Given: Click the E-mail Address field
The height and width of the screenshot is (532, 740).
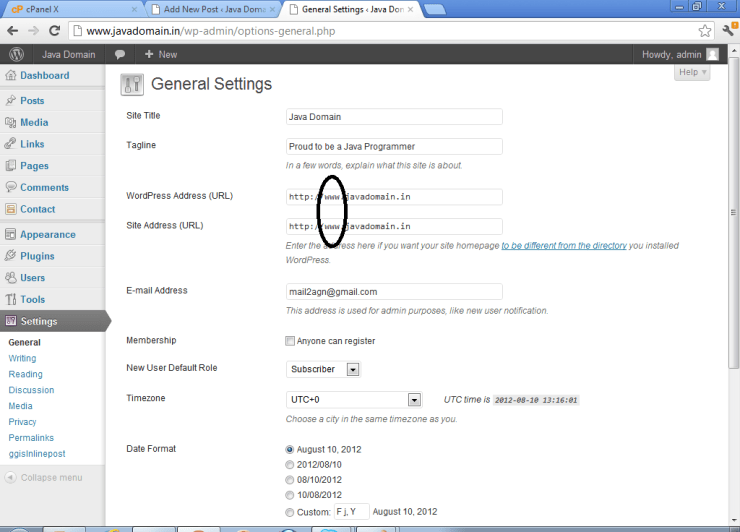Looking at the screenshot, I should click(x=394, y=292).
